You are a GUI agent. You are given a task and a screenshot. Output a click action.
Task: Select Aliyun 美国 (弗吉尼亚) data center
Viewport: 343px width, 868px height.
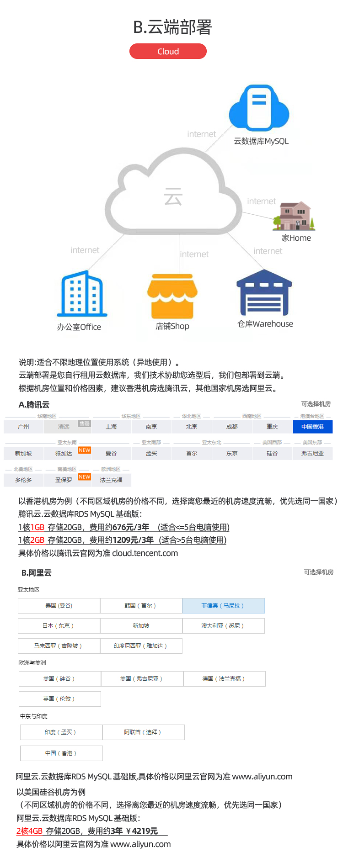tap(142, 679)
